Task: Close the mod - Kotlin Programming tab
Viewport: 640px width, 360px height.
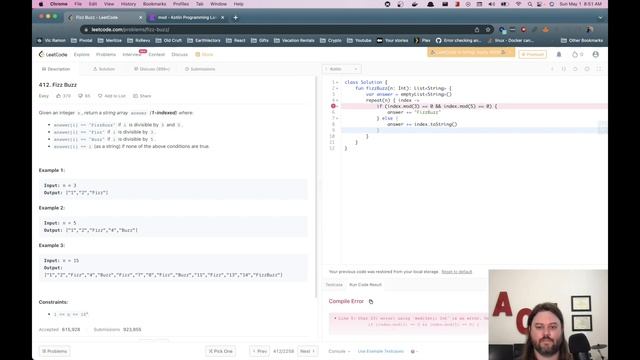Action: (222, 18)
